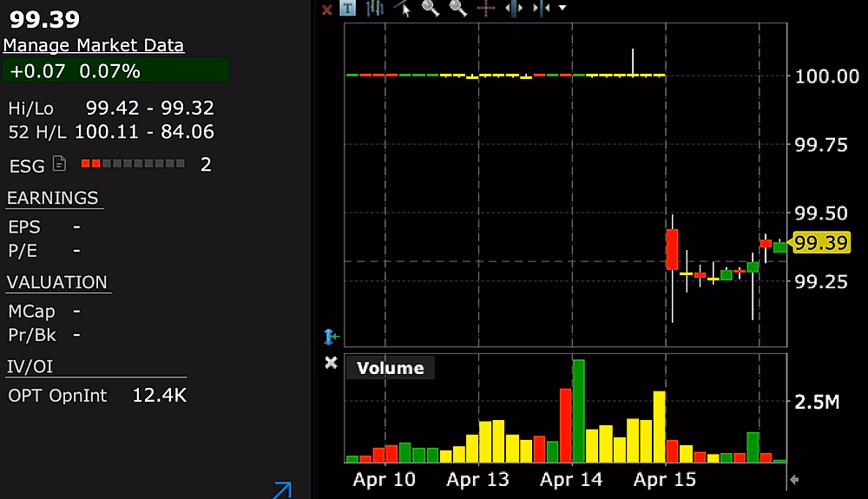
Task: Click the first magnifier zoom icon
Action: [x=431, y=9]
